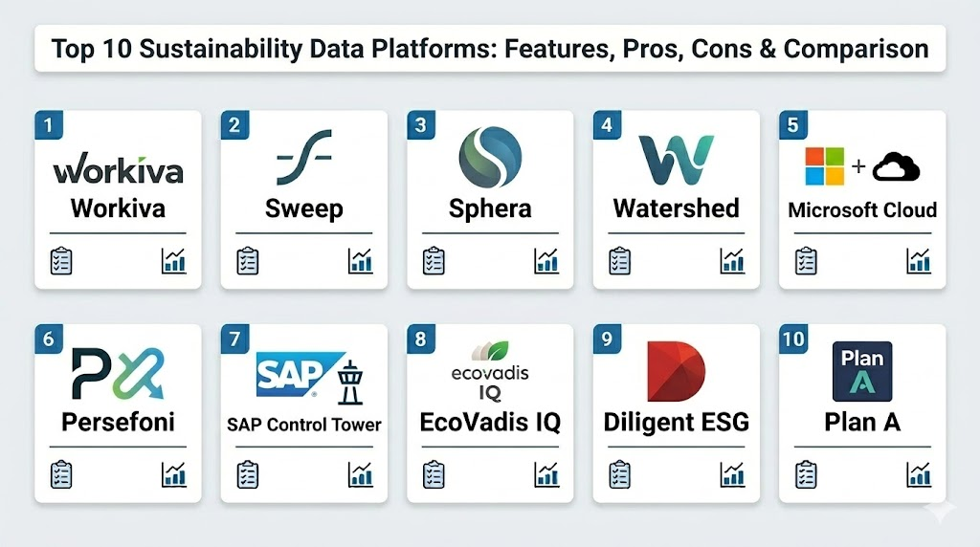980x547 pixels.
Task: Click the checklist icon under Persefoni
Action: 61,473
